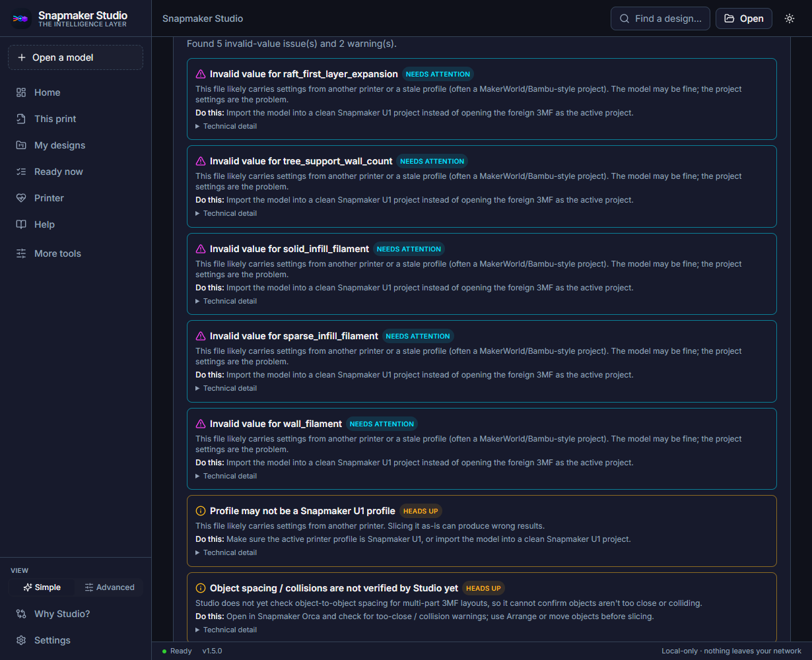This screenshot has width=812, height=660.
Task: Open the Printer page
Action: click(76, 198)
